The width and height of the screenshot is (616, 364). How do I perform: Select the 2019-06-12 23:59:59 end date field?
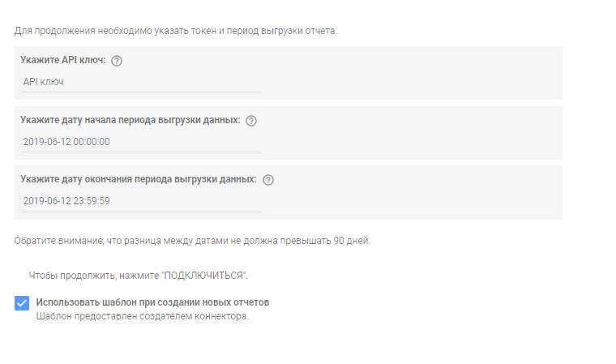(x=141, y=201)
